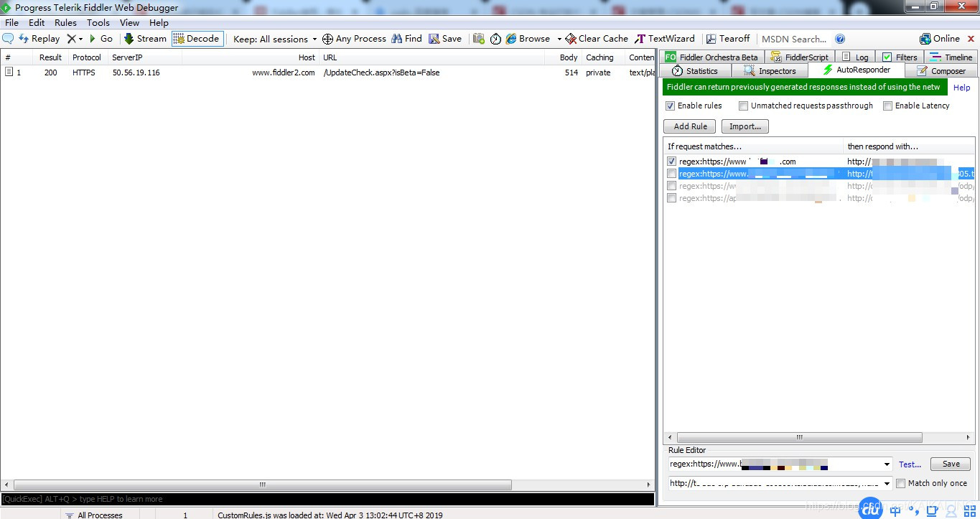Click the Add Rule button
Screen dimensions: 980x519
pos(690,126)
